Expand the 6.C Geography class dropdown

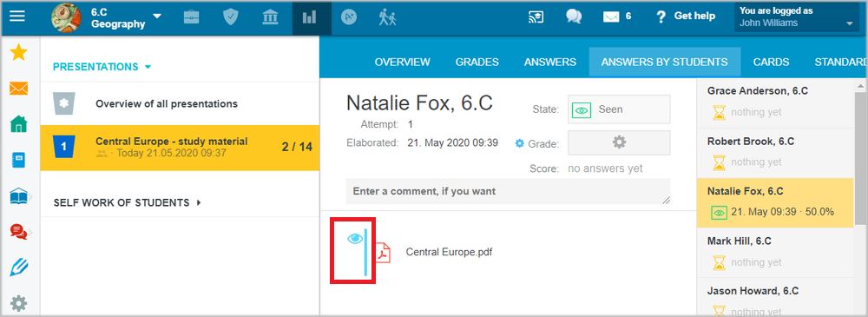tap(157, 17)
